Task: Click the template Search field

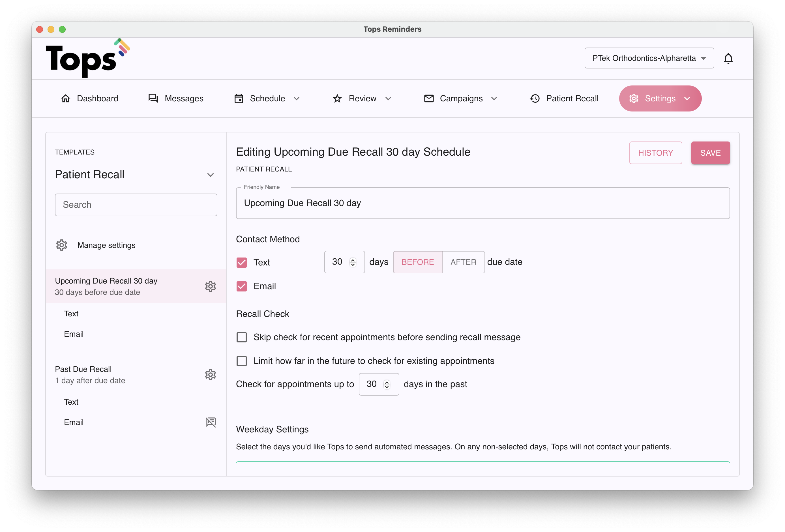Action: point(136,205)
